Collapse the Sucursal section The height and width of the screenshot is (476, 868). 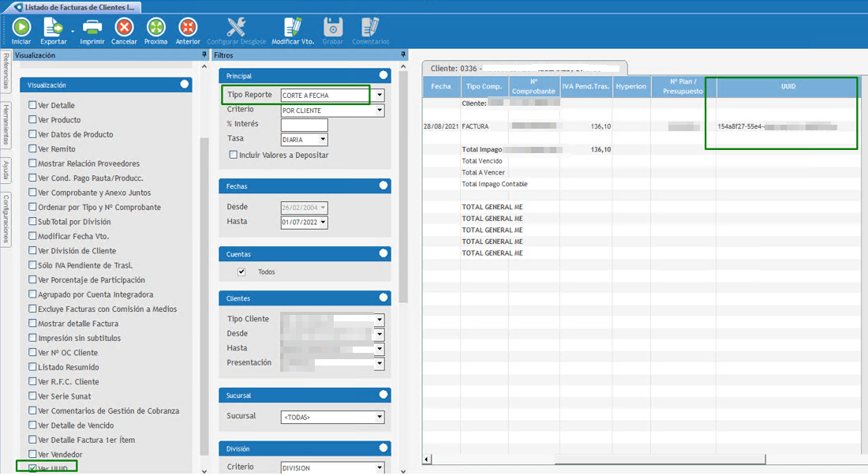point(383,395)
